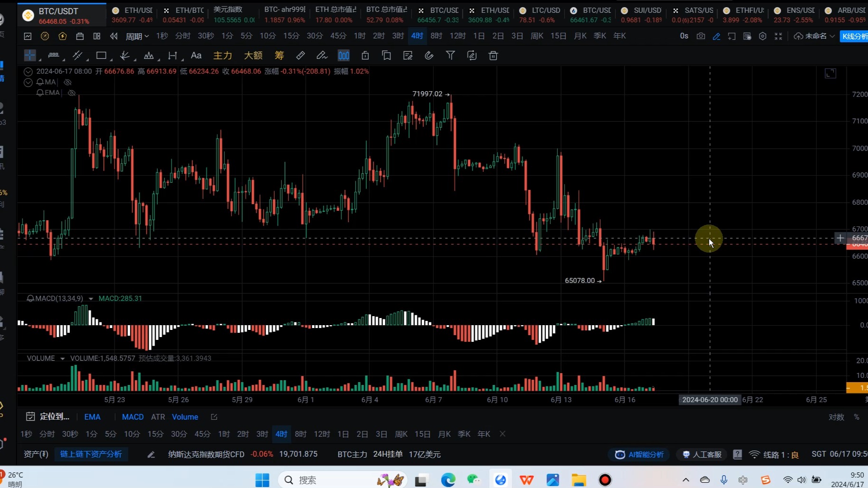
Task: Click the chart type icon at toolbar start
Action: pos(28,36)
